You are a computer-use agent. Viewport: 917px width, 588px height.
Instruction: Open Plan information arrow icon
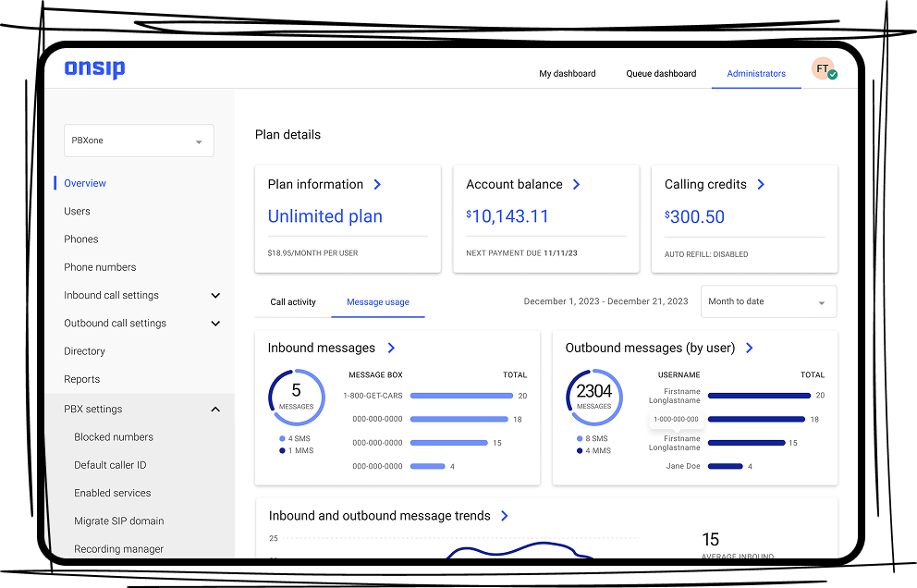point(377,185)
